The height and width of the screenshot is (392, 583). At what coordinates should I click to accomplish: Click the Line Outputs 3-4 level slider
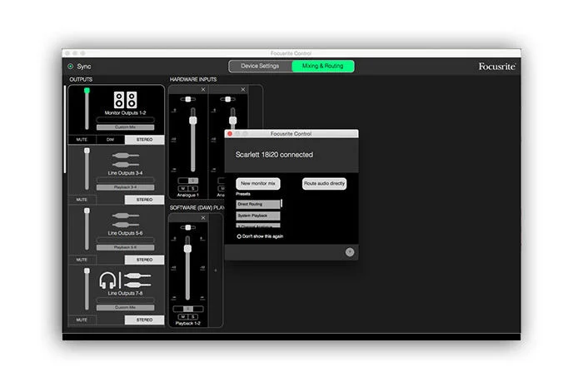[x=87, y=169]
